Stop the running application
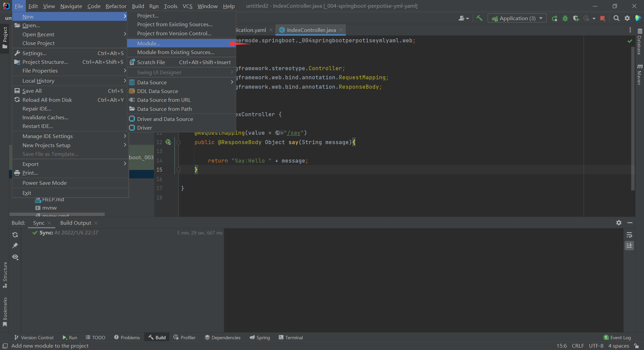 (x=603, y=18)
